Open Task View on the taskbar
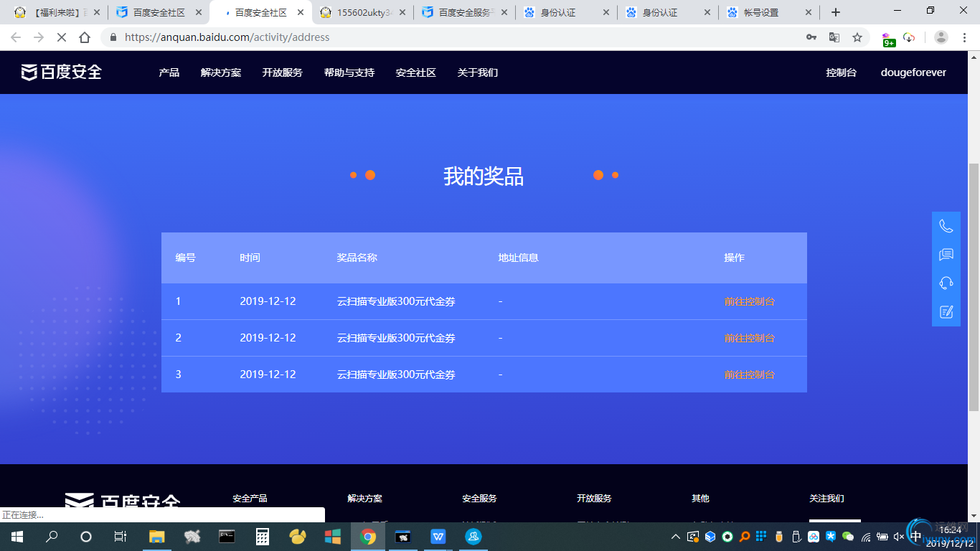This screenshot has width=980, height=551. pos(121,537)
